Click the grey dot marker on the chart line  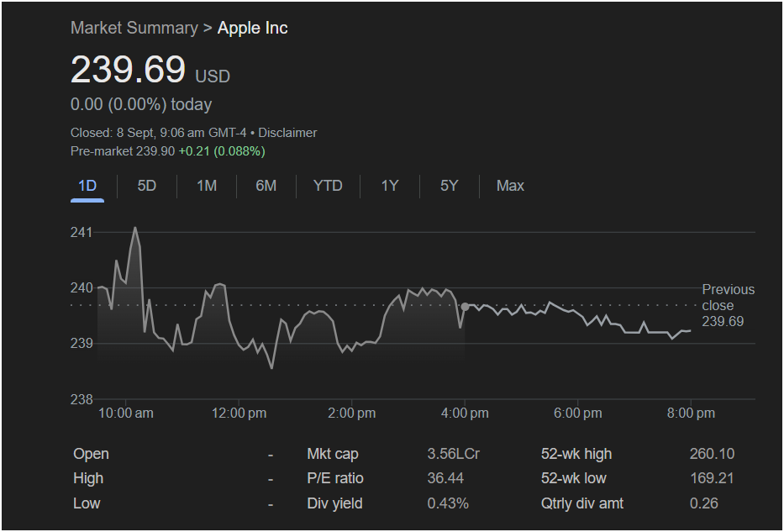tap(465, 307)
